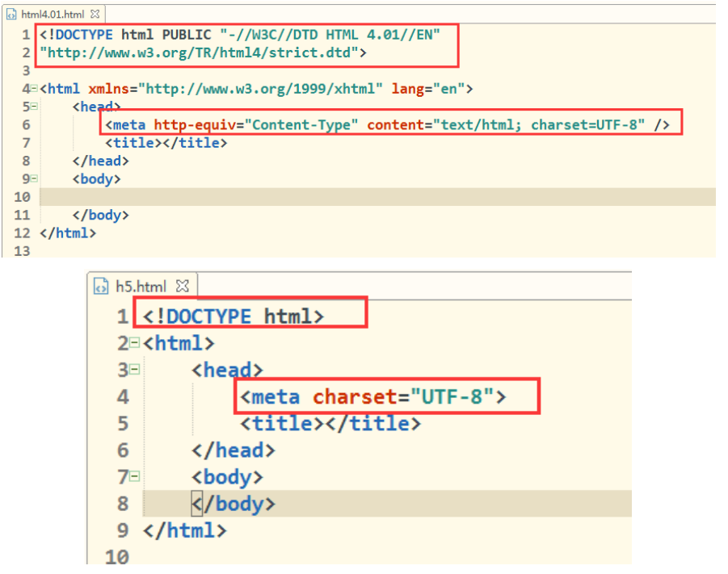The height and width of the screenshot is (574, 728).
Task: Click the html4.01.html file icon
Action: tap(11, 15)
